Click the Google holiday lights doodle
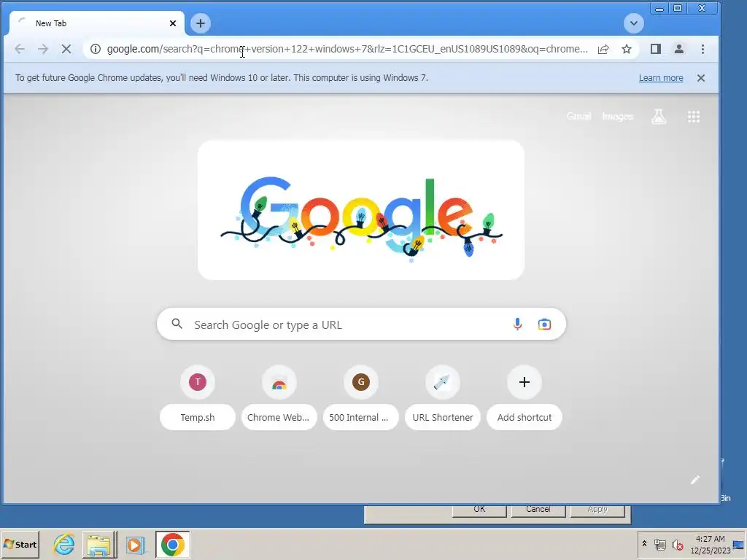747x560 pixels. pyautogui.click(x=361, y=210)
